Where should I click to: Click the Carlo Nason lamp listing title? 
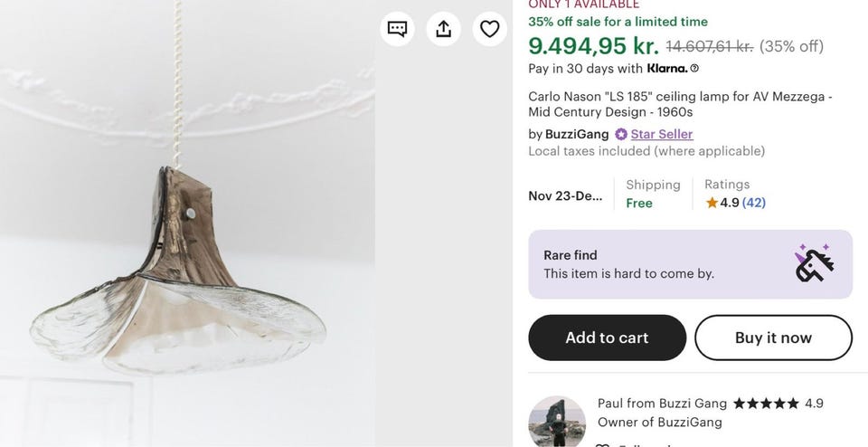point(680,104)
